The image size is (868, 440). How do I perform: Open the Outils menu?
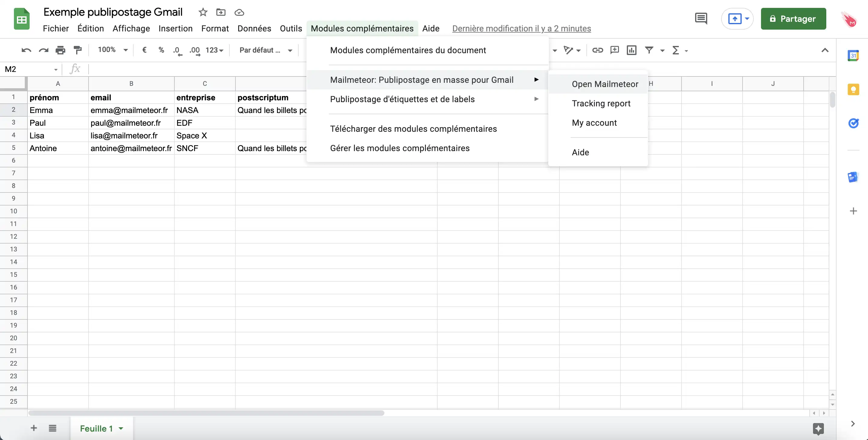click(x=291, y=29)
